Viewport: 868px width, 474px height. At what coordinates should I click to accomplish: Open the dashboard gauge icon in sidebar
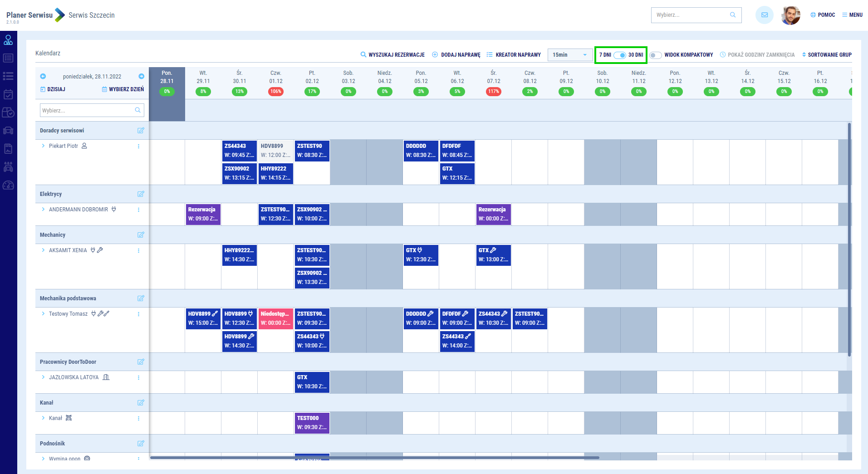(8, 185)
